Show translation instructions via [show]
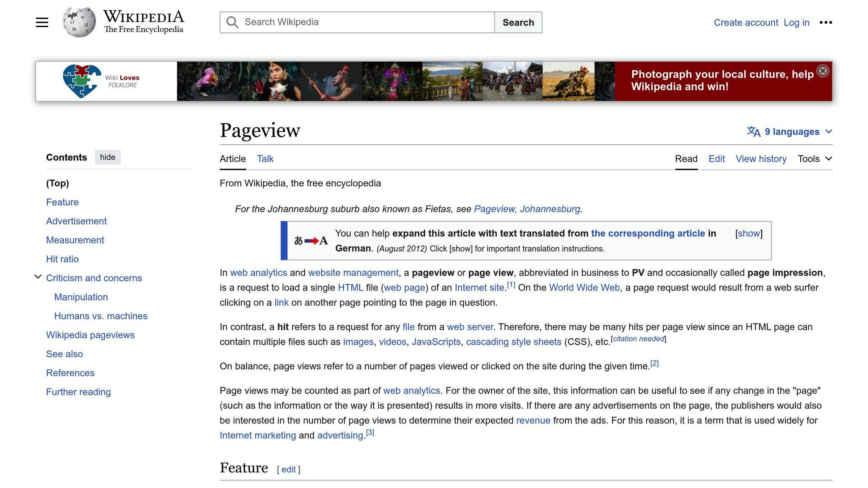 (749, 233)
